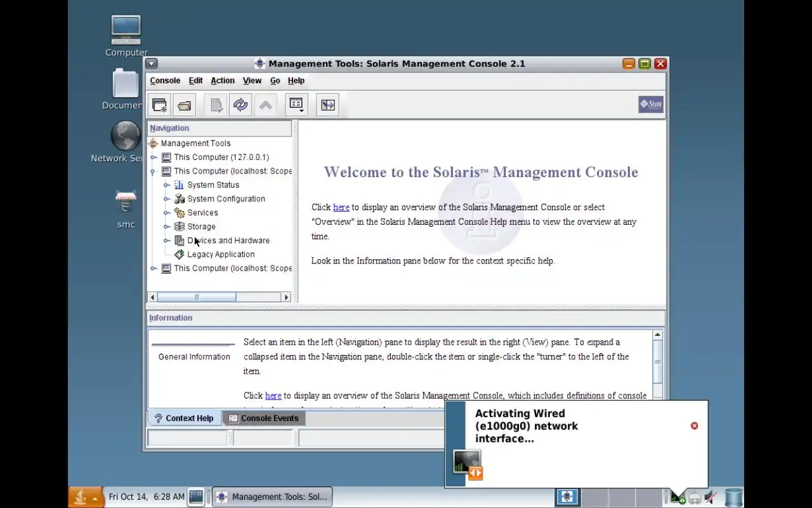Select the Legacy Application tree label
Image resolution: width=812 pixels, height=508 pixels.
point(221,255)
